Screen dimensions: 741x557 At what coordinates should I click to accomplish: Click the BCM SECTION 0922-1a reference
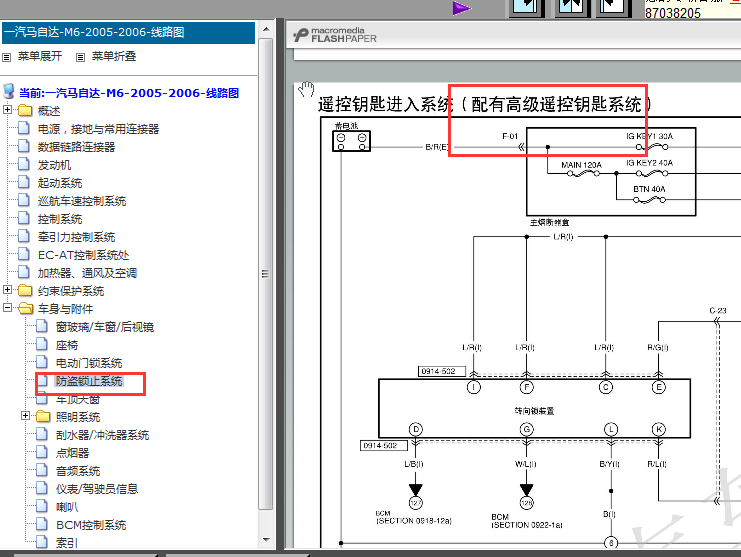(x=527, y=522)
